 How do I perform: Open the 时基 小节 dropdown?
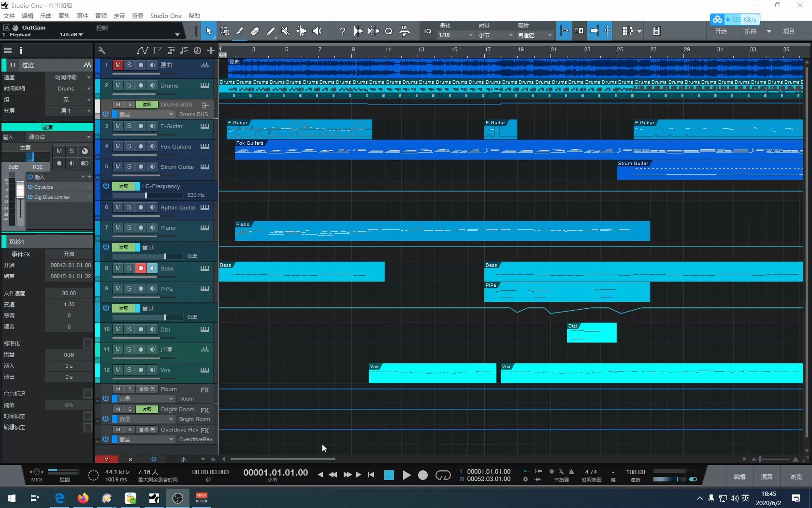pyautogui.click(x=496, y=35)
